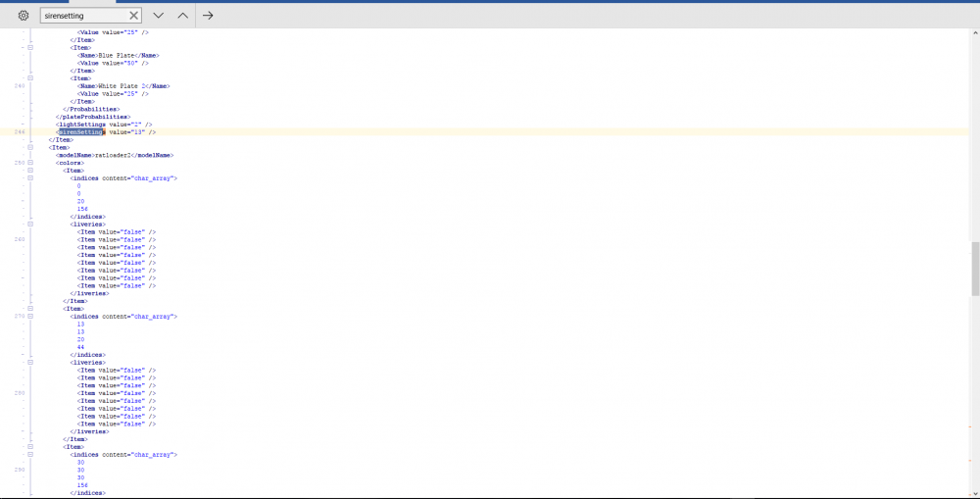The image size is (980, 499).
Task: Collapse the second liveries block
Action: click(x=30, y=362)
